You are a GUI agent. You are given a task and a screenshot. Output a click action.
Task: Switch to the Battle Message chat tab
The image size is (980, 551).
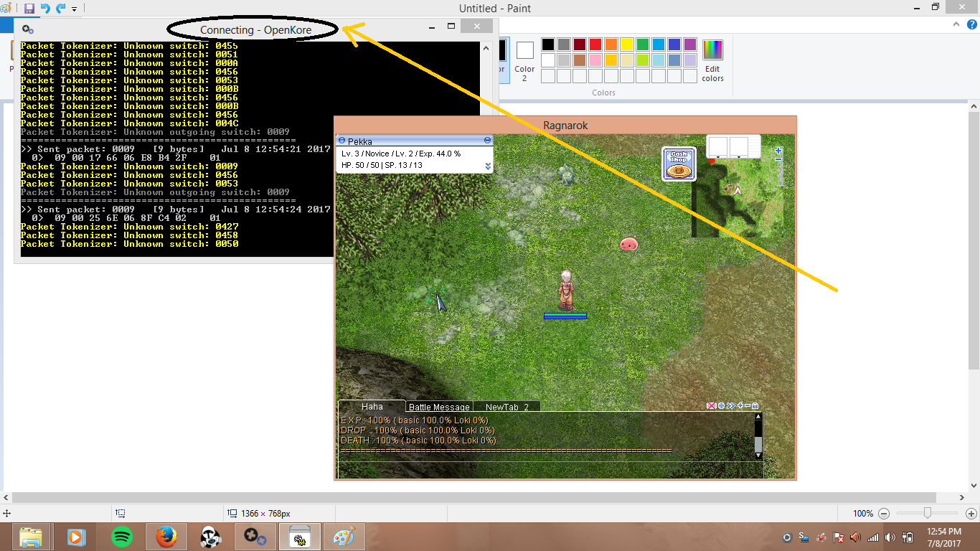[439, 407]
